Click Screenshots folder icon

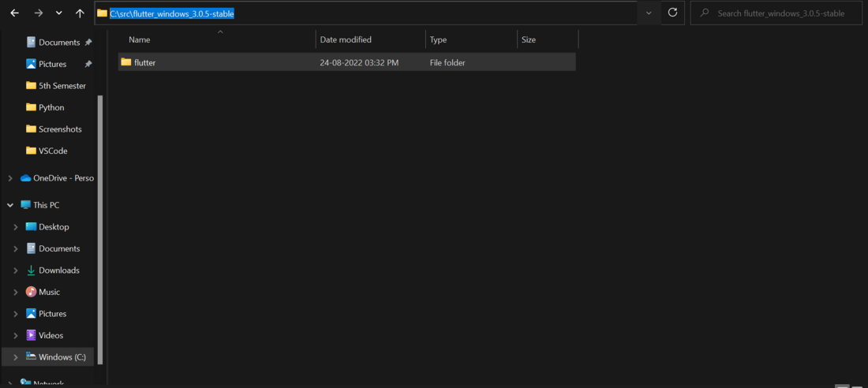[x=31, y=129]
